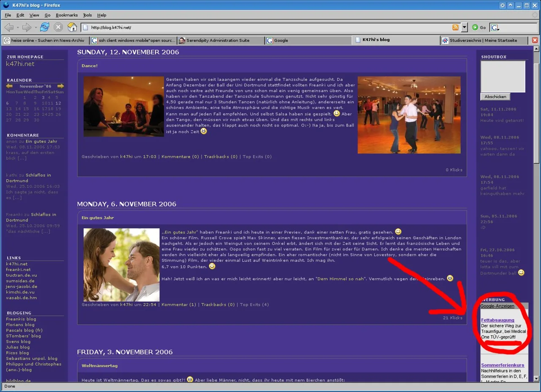Open the Go menu
This screenshot has height=392, width=541.
[x=47, y=15]
